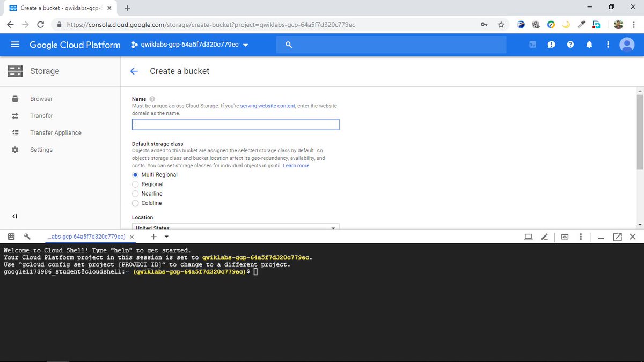The width and height of the screenshot is (644, 362).
Task: Activate Cloud Shell icon in the header
Action: [x=532, y=45]
